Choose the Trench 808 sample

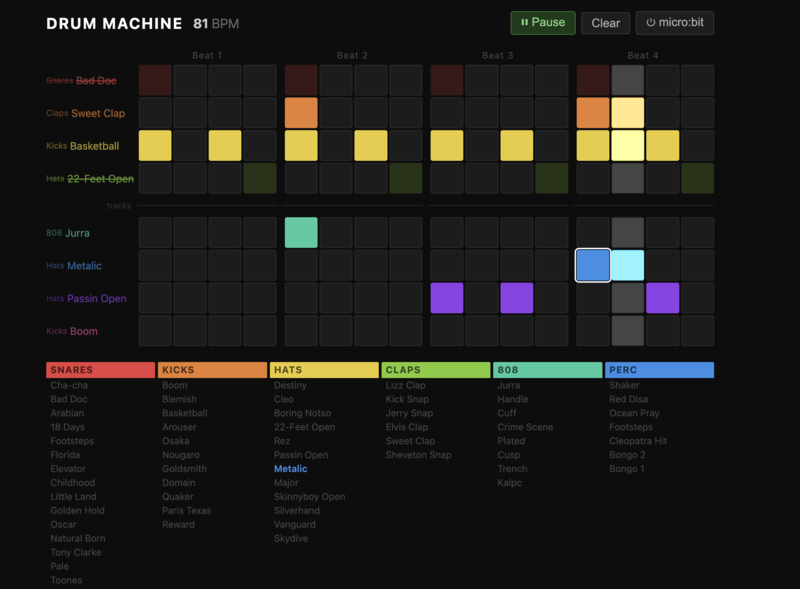(x=512, y=469)
